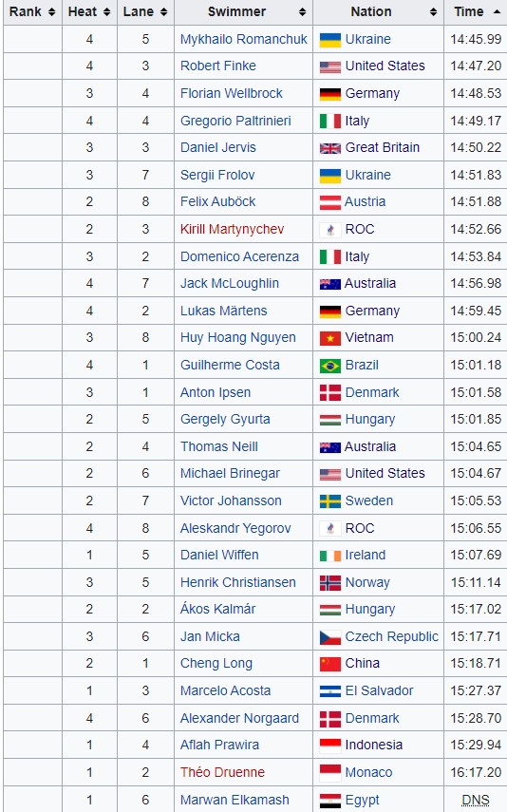The image size is (507, 812).
Task: Open Gregorio Paltrinieri's article
Action: pyautogui.click(x=235, y=122)
